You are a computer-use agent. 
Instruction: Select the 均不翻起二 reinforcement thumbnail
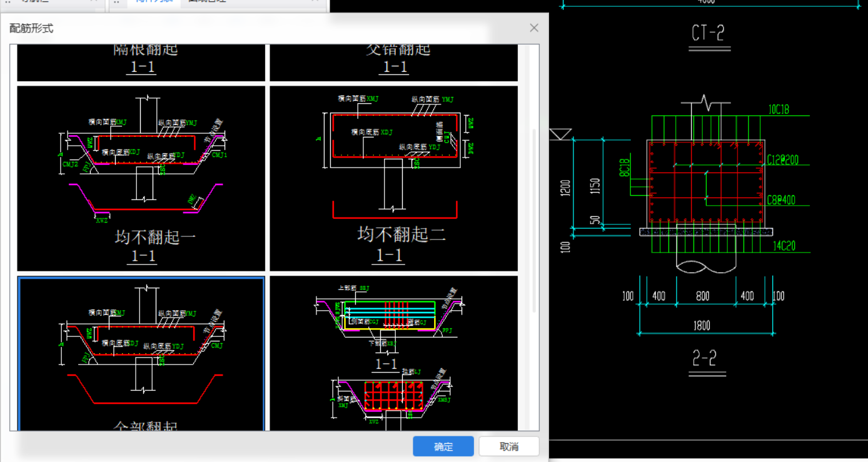(394, 179)
